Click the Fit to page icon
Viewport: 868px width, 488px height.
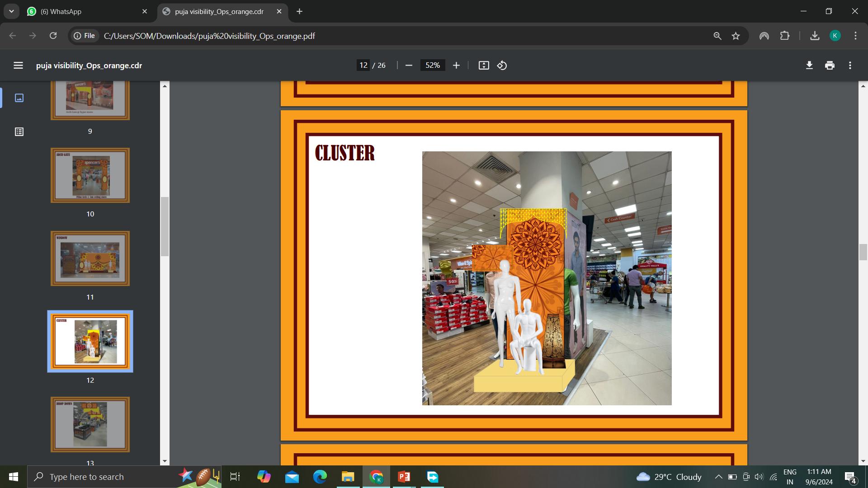(484, 66)
